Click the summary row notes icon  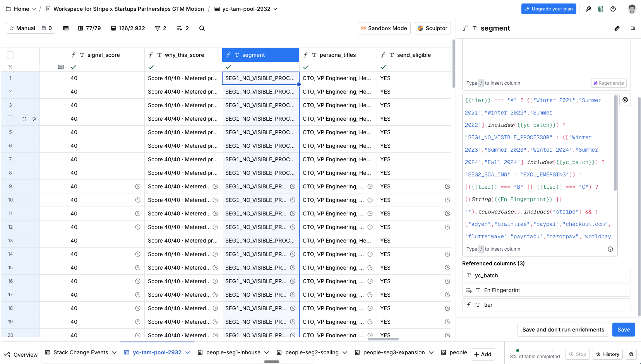pyautogui.click(x=61, y=67)
